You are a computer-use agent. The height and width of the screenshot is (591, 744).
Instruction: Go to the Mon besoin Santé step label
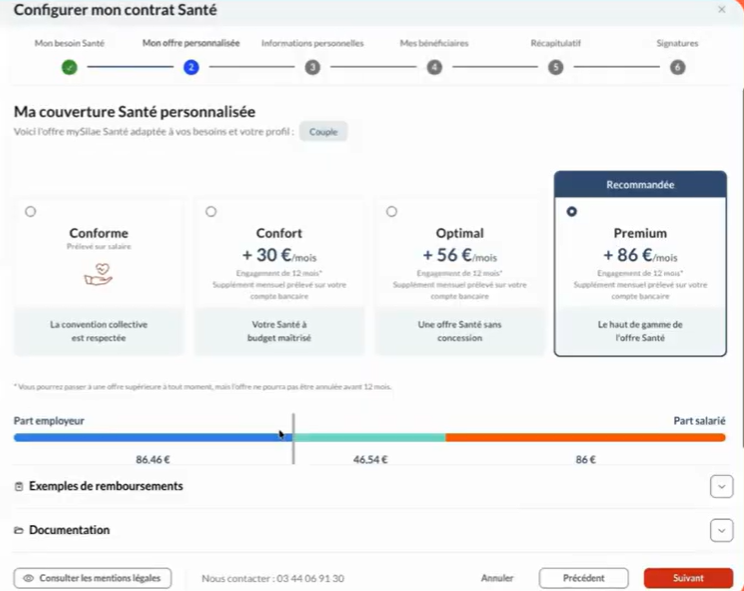tap(69, 44)
